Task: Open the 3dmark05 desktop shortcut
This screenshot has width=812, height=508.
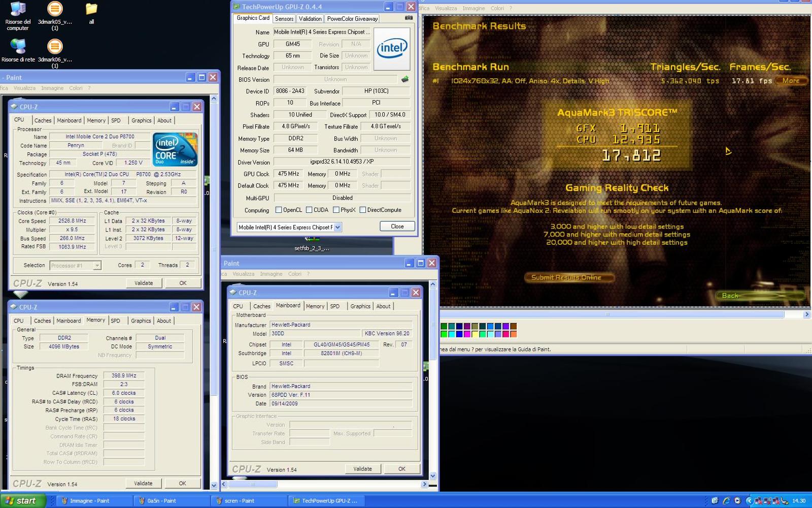Action: (55, 16)
